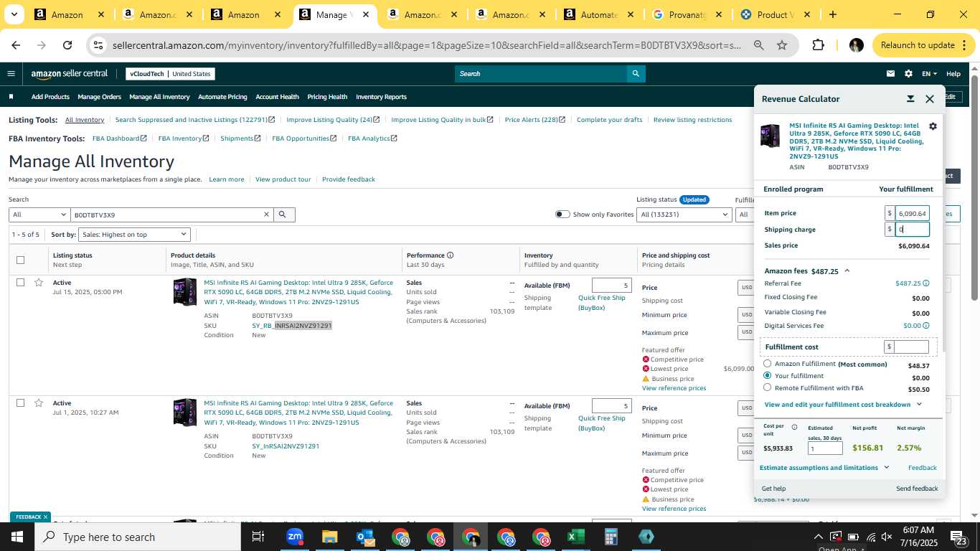The image size is (980, 551).
Task: Open Excel from the taskbar
Action: (x=576, y=537)
